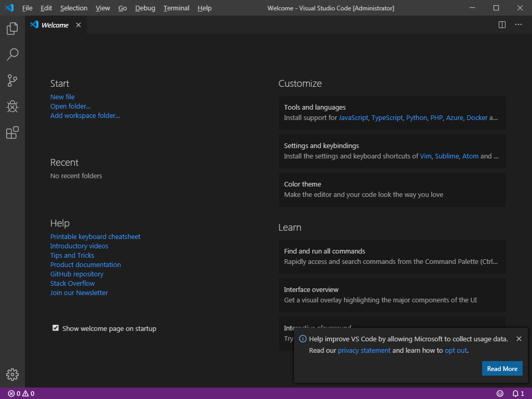Open the Selection menu

74,8
